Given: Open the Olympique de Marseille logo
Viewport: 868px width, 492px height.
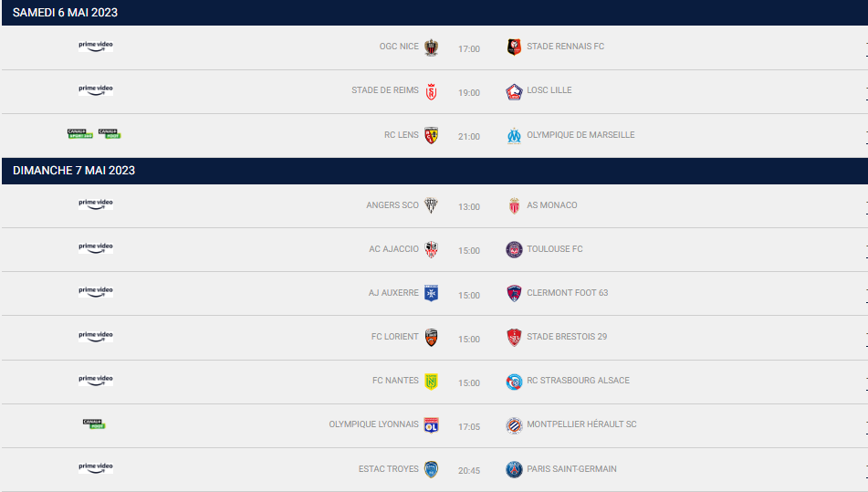Looking at the screenshot, I should [x=514, y=136].
